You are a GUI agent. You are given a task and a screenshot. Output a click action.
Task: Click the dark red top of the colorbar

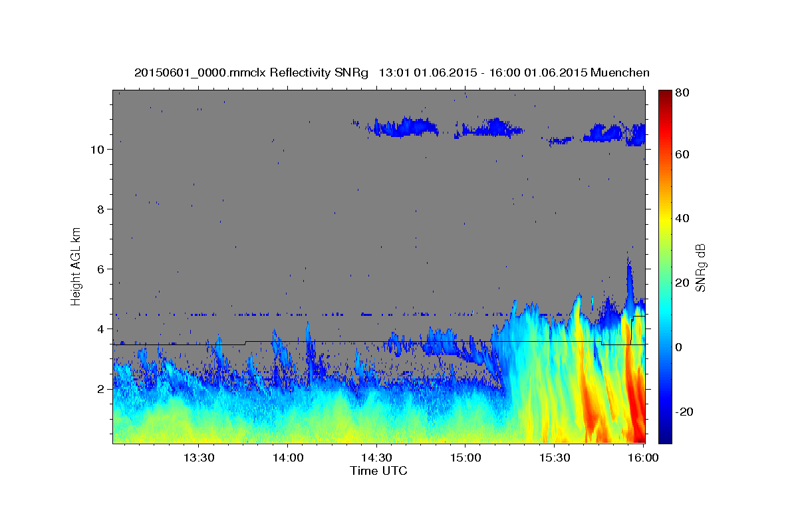[665, 95]
